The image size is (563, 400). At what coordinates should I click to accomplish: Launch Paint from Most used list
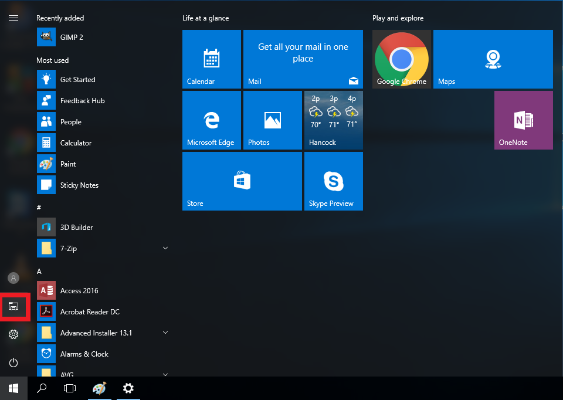103,164
